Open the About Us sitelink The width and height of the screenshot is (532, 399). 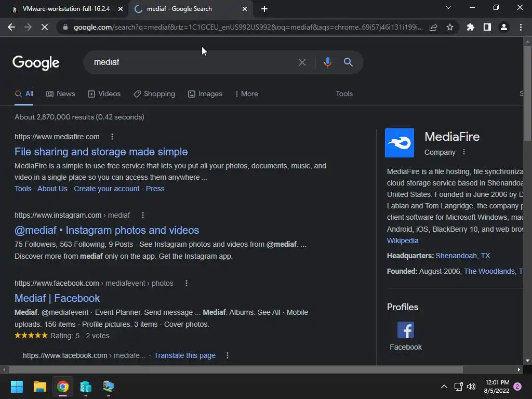pyautogui.click(x=52, y=189)
